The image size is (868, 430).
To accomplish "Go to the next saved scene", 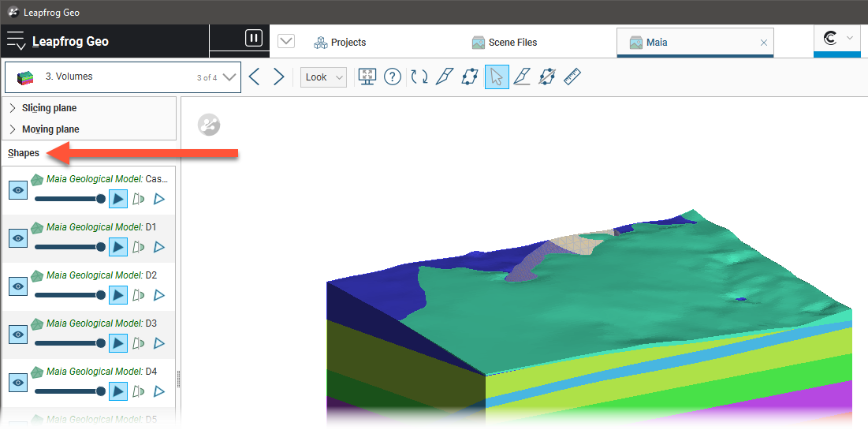I will pos(279,77).
